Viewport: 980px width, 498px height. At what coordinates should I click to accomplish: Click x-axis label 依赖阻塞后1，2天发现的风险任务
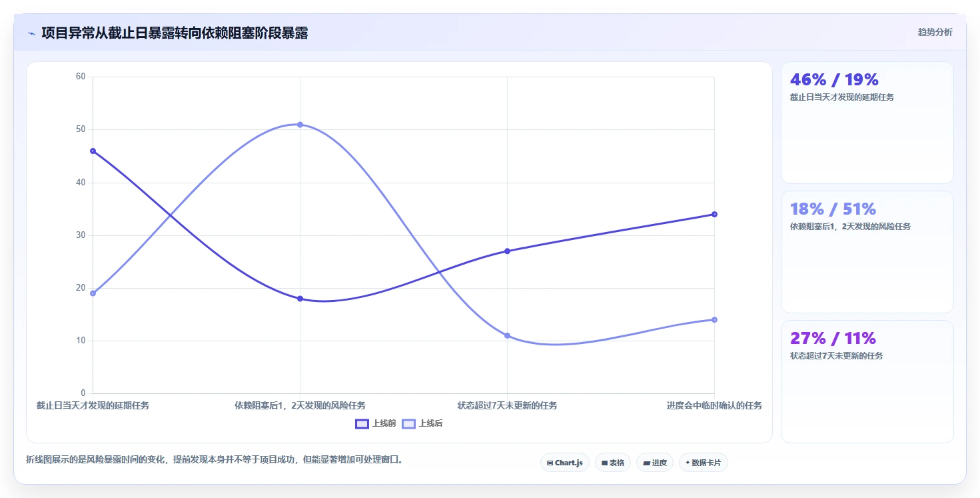pyautogui.click(x=300, y=405)
